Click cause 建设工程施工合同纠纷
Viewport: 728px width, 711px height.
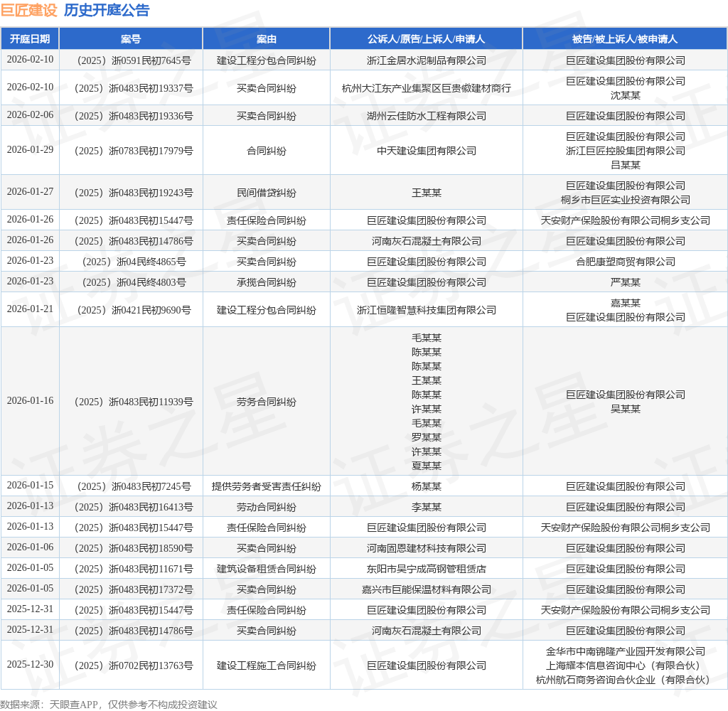pos(267,665)
